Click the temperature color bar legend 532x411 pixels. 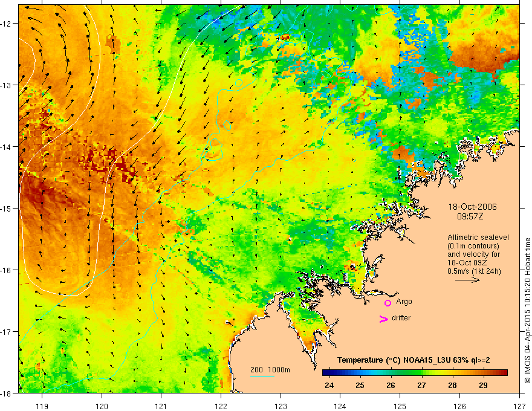[x=415, y=373]
